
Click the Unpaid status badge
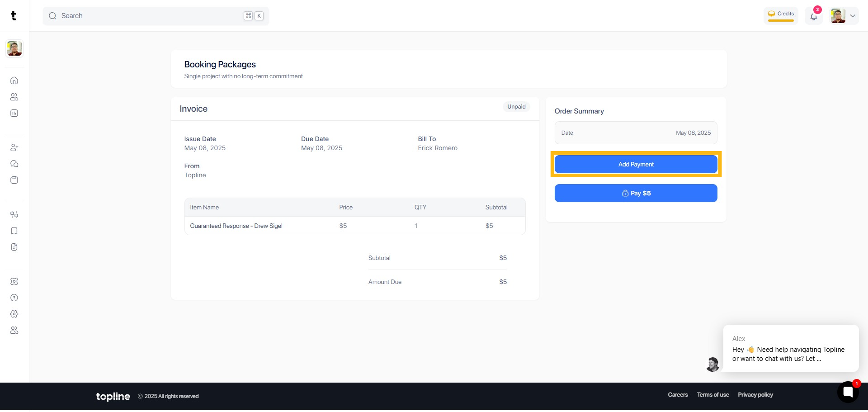(516, 107)
